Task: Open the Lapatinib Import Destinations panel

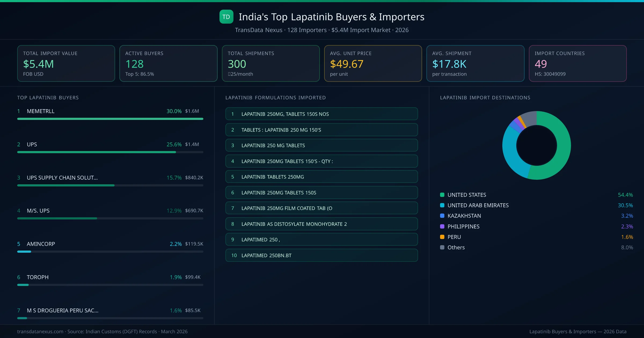Action: point(485,98)
